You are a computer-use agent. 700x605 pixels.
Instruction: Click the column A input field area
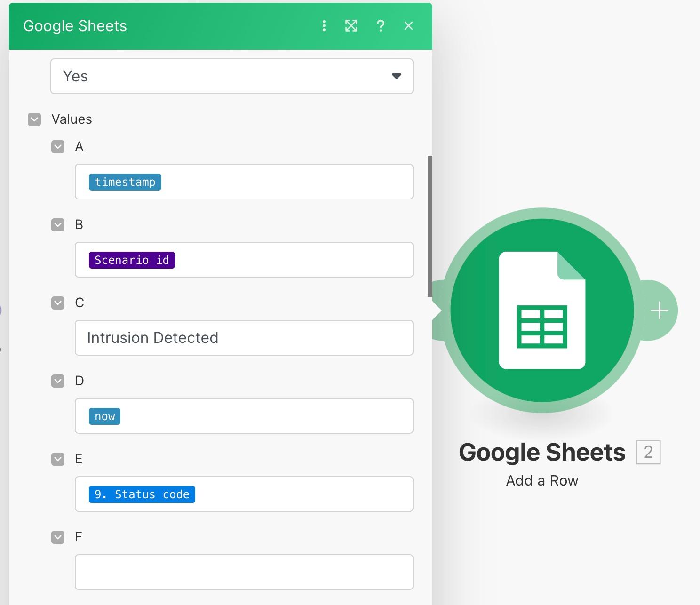[x=244, y=182]
